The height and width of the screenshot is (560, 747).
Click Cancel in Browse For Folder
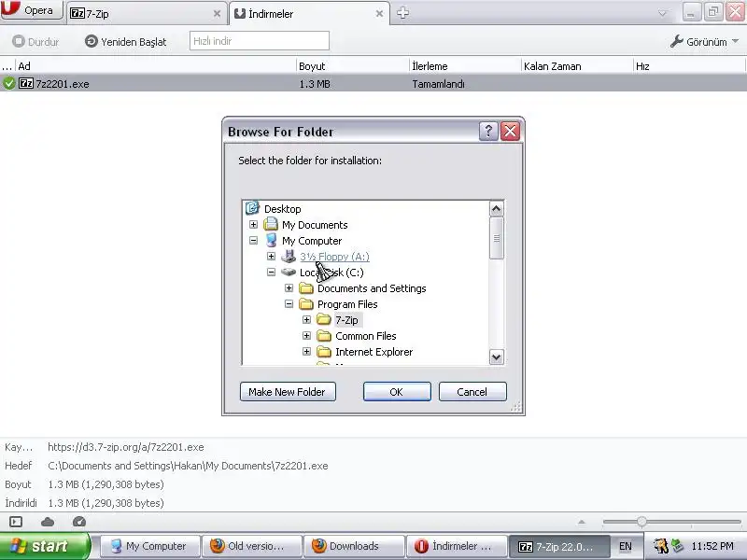(x=472, y=392)
